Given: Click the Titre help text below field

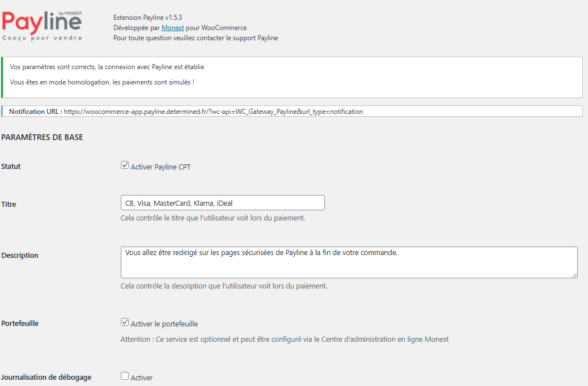Looking at the screenshot, I should [x=213, y=218].
